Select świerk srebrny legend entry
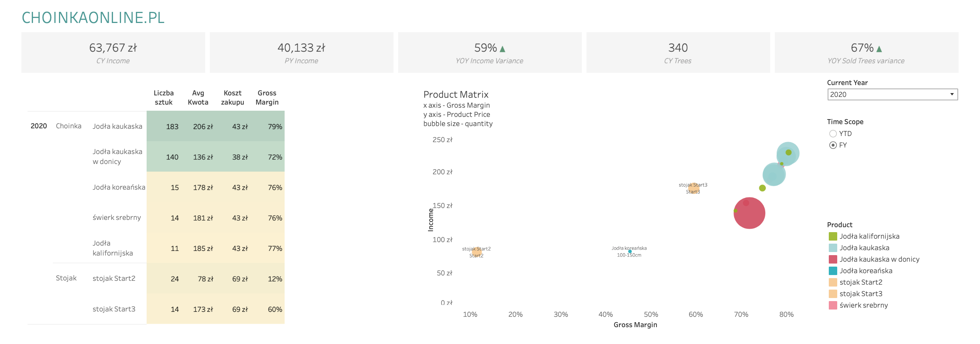Screen dimensions: 980x344 (x=863, y=305)
